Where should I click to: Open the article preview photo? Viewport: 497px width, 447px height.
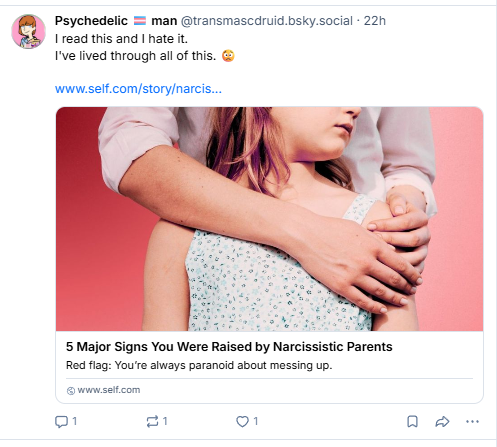[269, 219]
